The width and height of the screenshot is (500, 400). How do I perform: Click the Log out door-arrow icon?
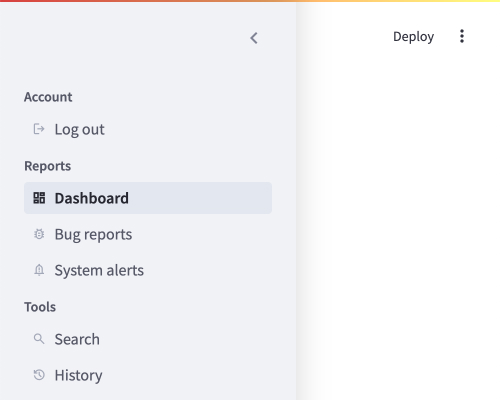[39, 129]
